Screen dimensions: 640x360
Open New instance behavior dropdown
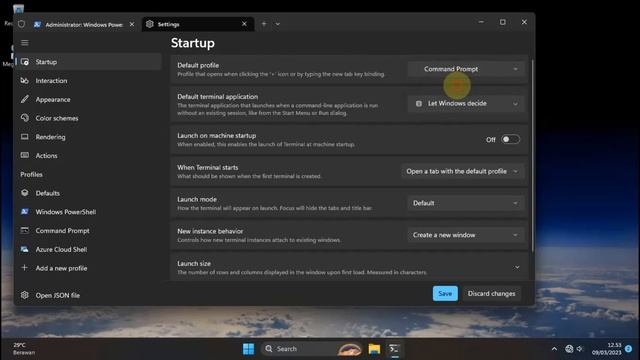465,235
